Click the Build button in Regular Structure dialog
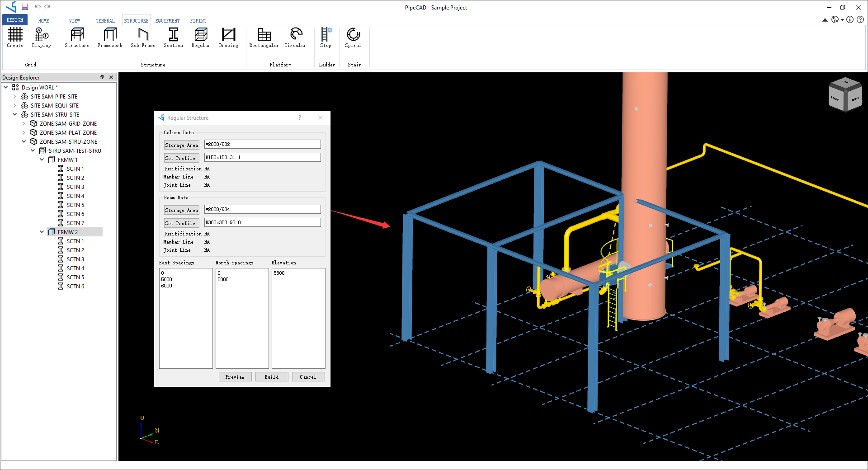 click(271, 376)
